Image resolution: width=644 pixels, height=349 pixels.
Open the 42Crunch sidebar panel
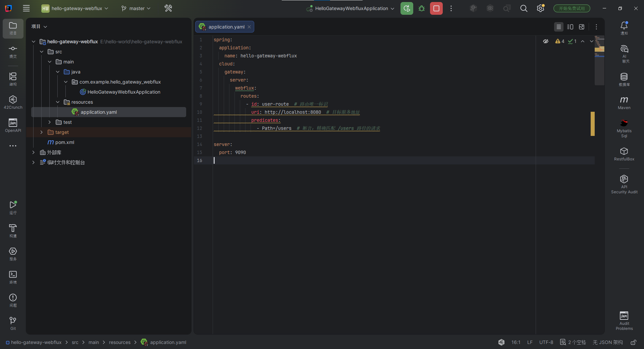click(13, 102)
